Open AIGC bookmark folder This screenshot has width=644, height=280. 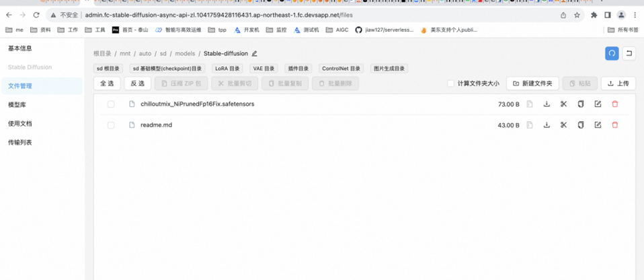pos(337,30)
